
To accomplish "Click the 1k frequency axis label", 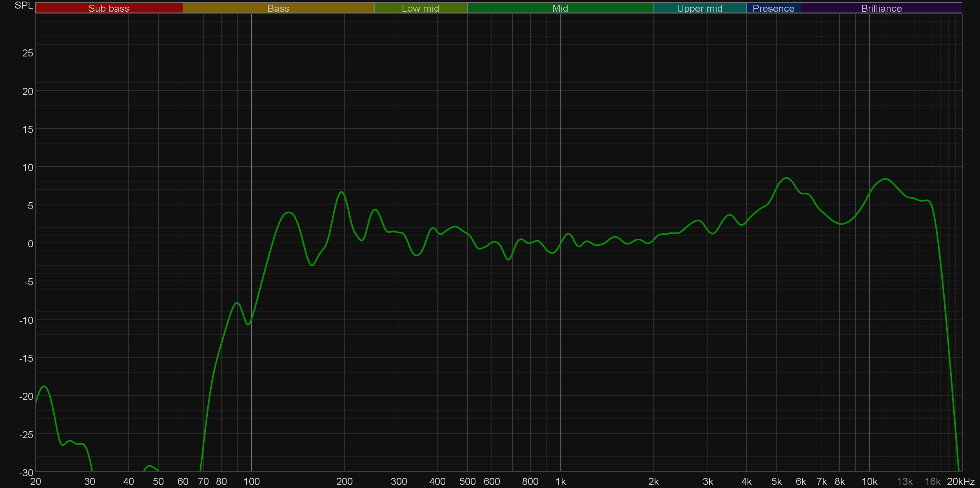I will click(561, 481).
